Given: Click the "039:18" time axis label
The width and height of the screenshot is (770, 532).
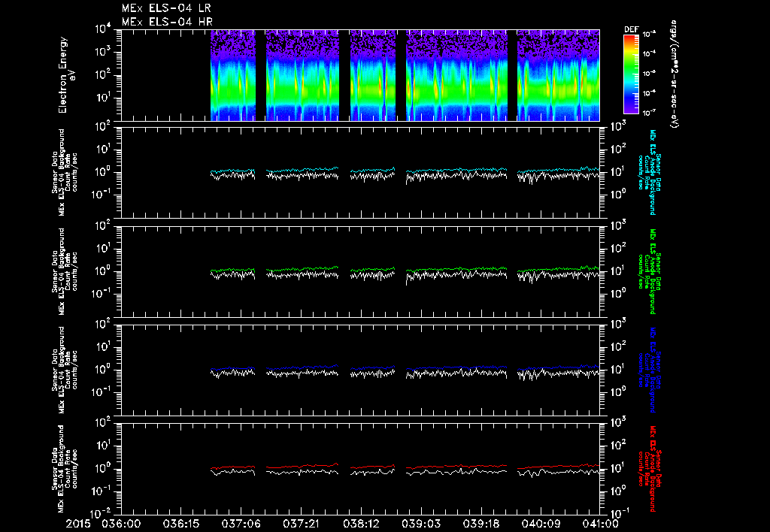Looking at the screenshot, I should 480,524.
